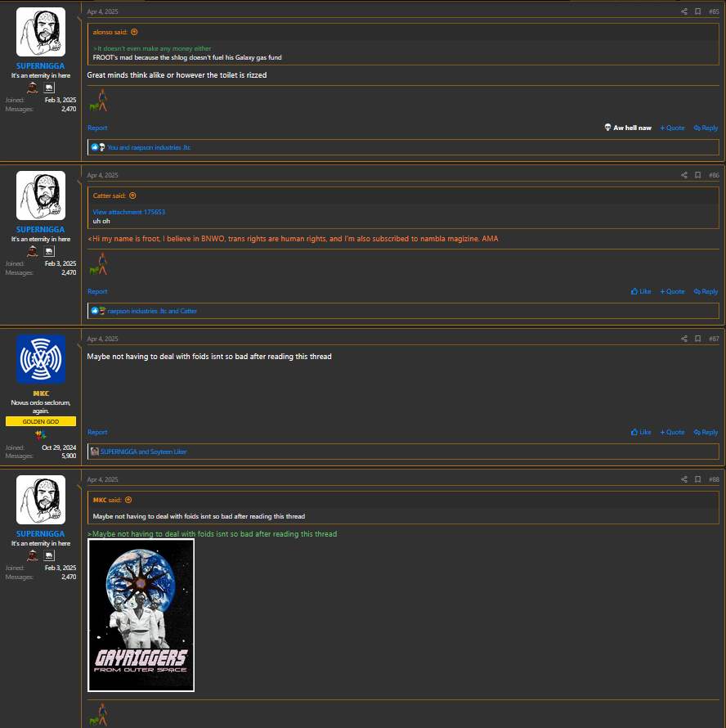Click the Apr 4, 2025 date on post #87

pos(102,339)
